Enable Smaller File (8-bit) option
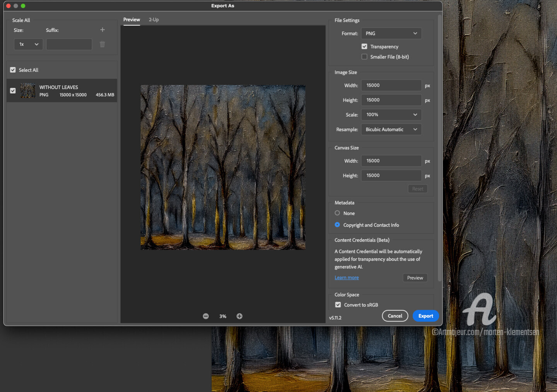This screenshot has height=392, width=557. point(364,57)
